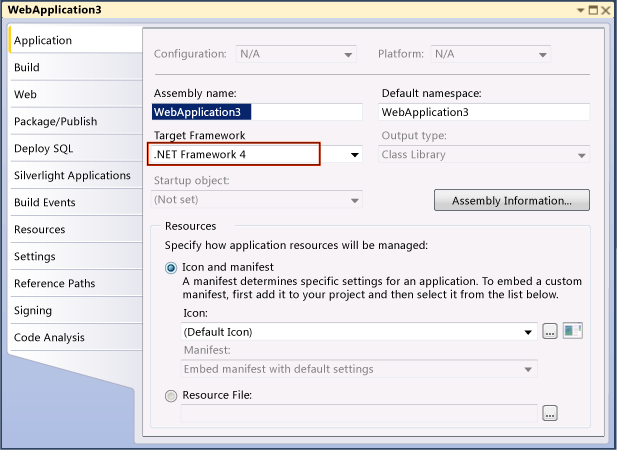Screen dimensions: 617x450
Task: Open the Signing tab
Action: pyautogui.click(x=76, y=310)
